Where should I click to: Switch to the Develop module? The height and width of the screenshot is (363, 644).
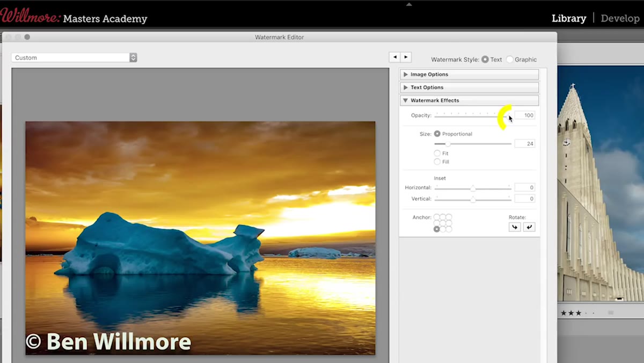[620, 18]
